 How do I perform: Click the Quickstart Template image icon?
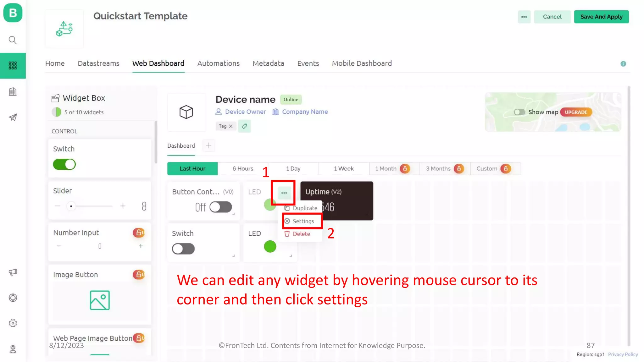click(x=64, y=29)
